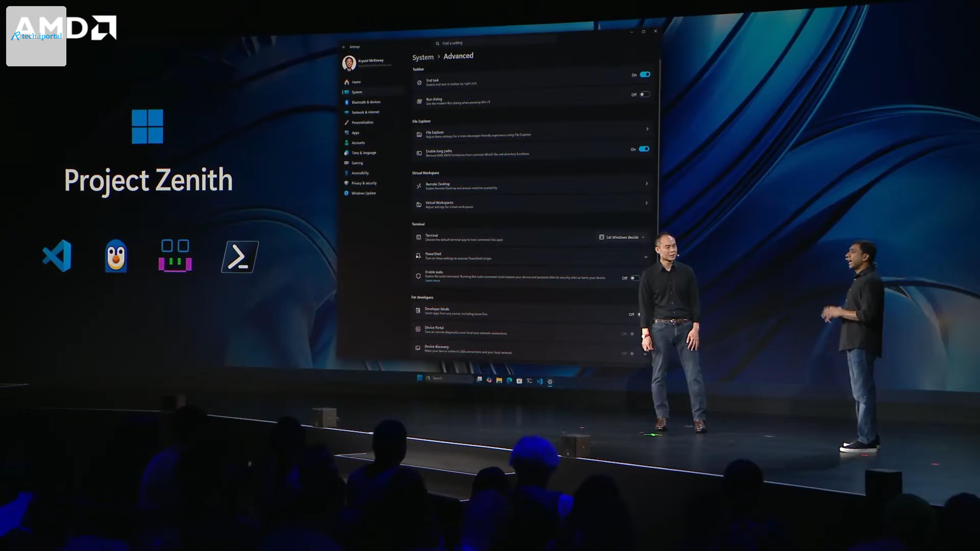The height and width of the screenshot is (551, 980).
Task: Click the Terminal row icon
Action: click(x=419, y=237)
